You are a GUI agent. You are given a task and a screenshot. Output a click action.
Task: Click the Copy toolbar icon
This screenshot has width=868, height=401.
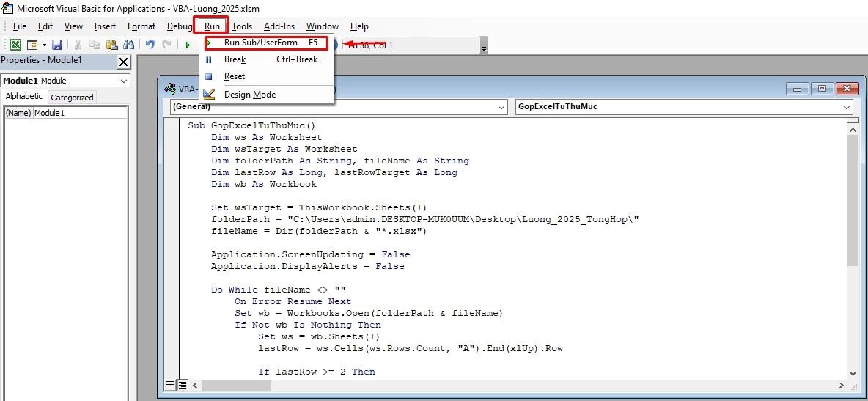[95, 45]
